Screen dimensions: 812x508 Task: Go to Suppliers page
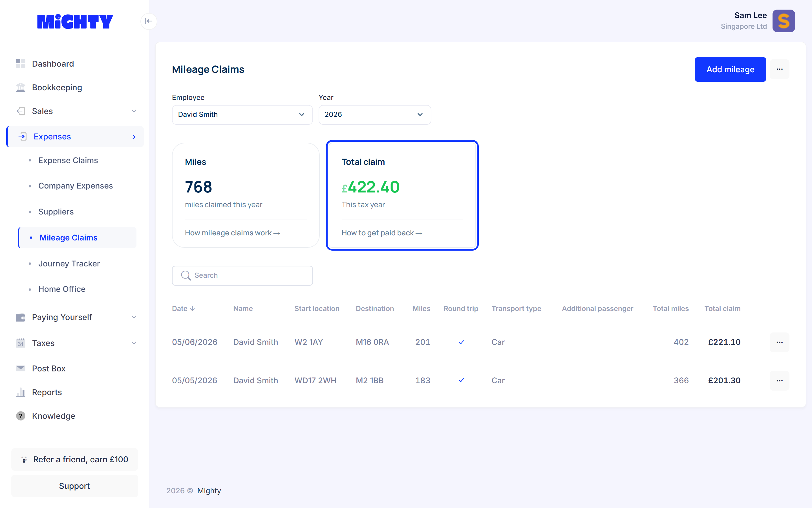point(56,212)
